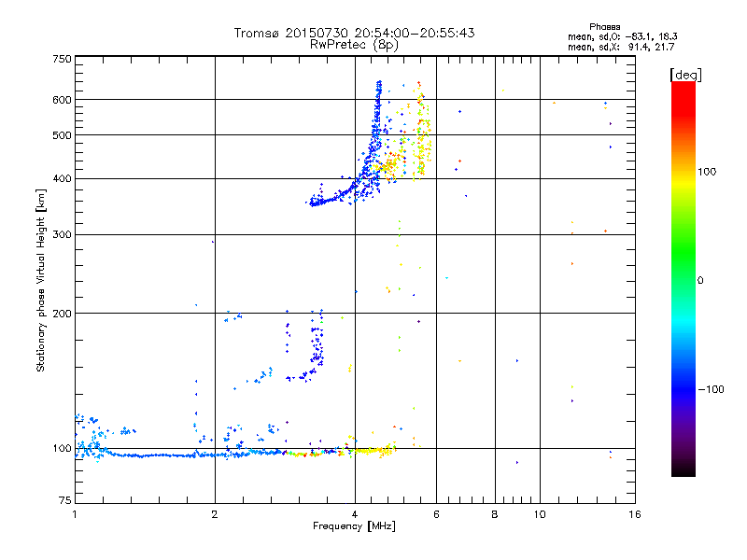Screen dimensions: 747x560
Task: Click the [deg] colorbar unit label
Action: [685, 74]
